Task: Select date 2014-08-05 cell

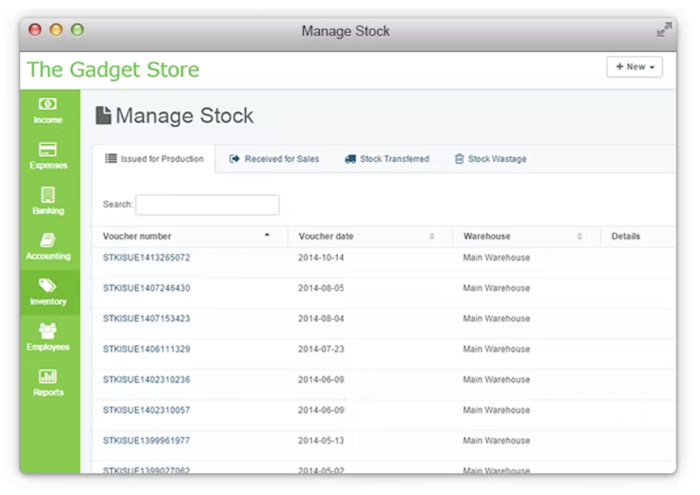Action: click(x=321, y=288)
